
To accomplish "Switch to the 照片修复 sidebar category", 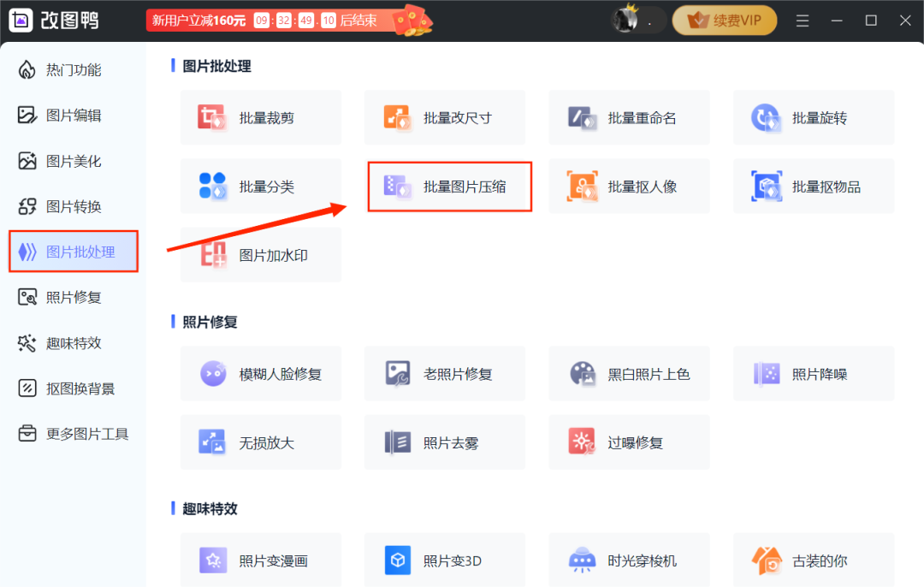I will [73, 297].
